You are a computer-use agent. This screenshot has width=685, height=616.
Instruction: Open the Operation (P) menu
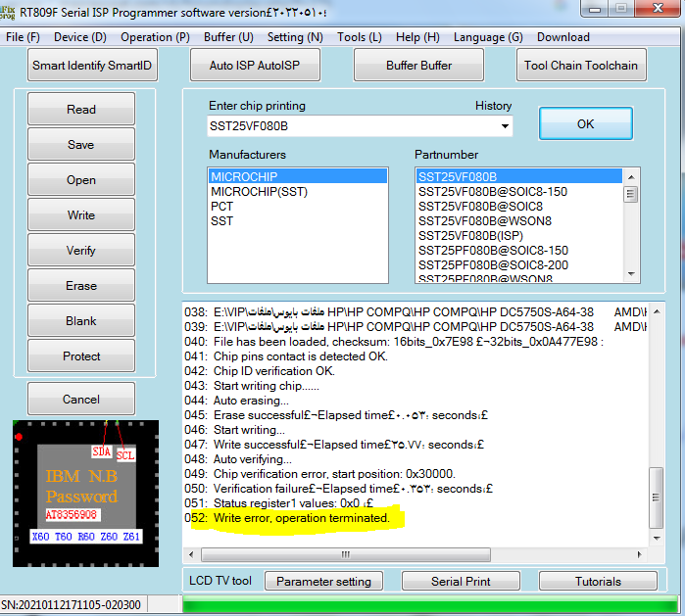[x=155, y=37]
